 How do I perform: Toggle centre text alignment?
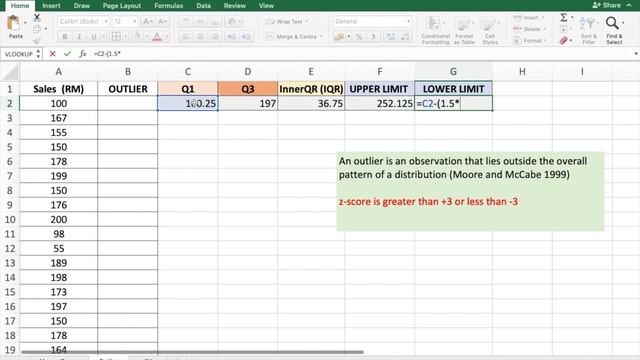click(x=200, y=37)
